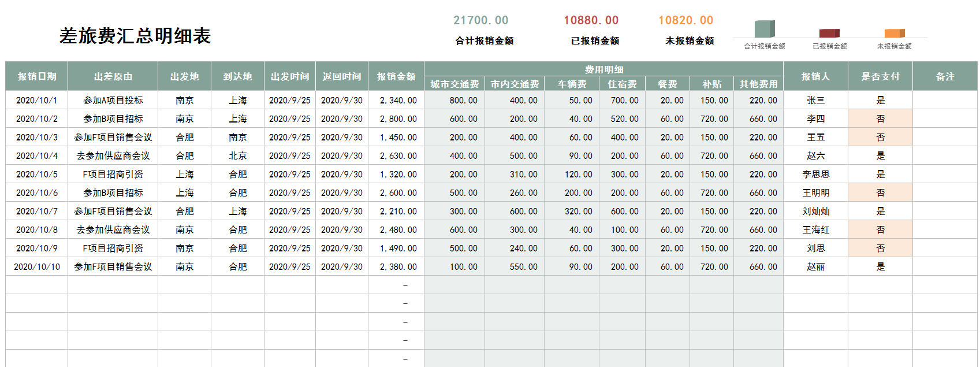Click the 李思思 name cell
The height and width of the screenshot is (367, 980).
pyautogui.click(x=815, y=174)
